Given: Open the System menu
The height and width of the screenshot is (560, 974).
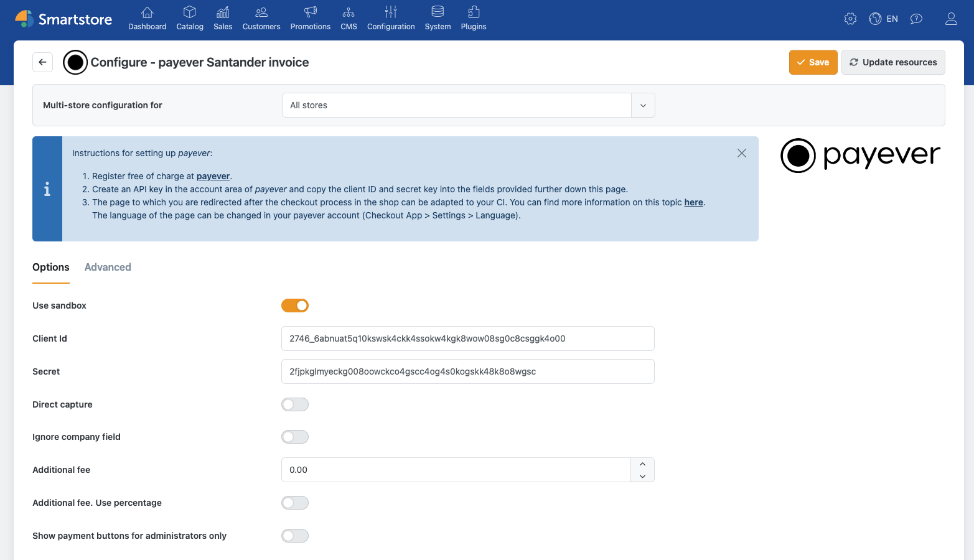Looking at the screenshot, I should (x=438, y=19).
